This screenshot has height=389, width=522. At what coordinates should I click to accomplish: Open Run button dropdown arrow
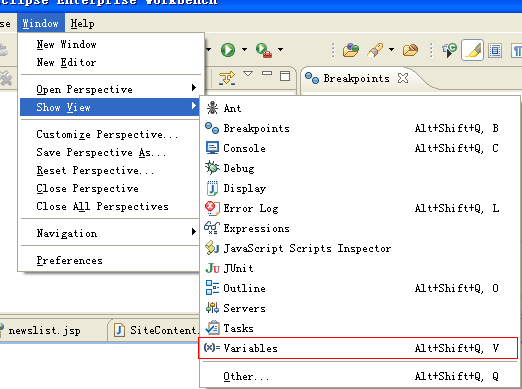(244, 50)
